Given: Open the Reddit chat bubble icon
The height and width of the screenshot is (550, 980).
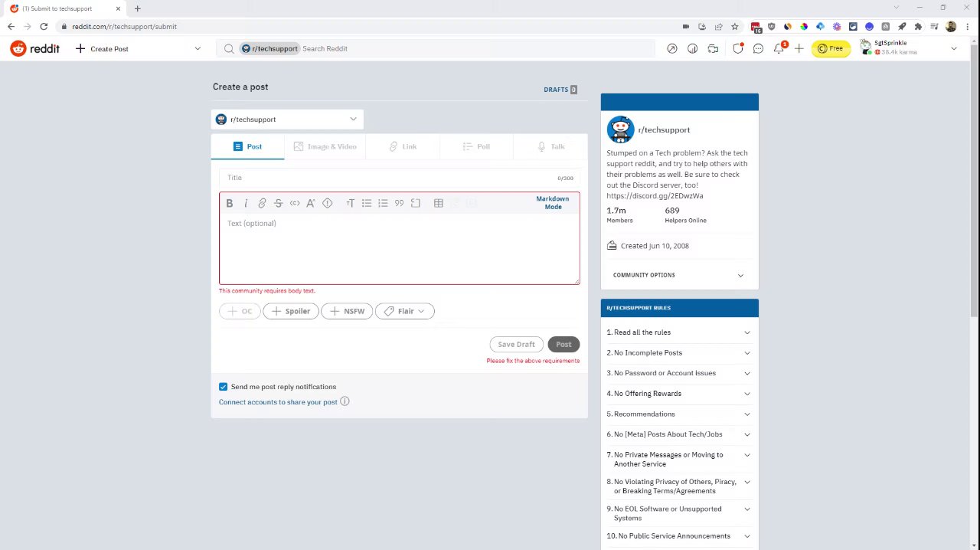Looking at the screenshot, I should (758, 48).
